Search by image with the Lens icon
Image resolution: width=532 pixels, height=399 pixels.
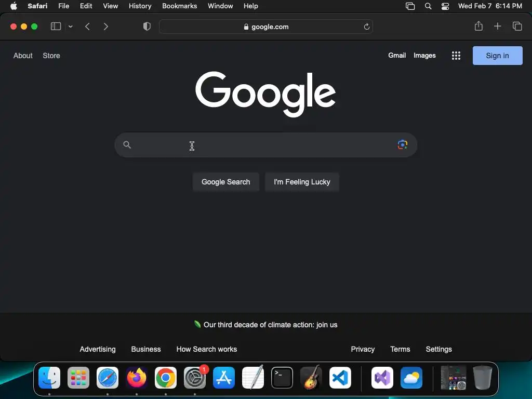pos(403,144)
